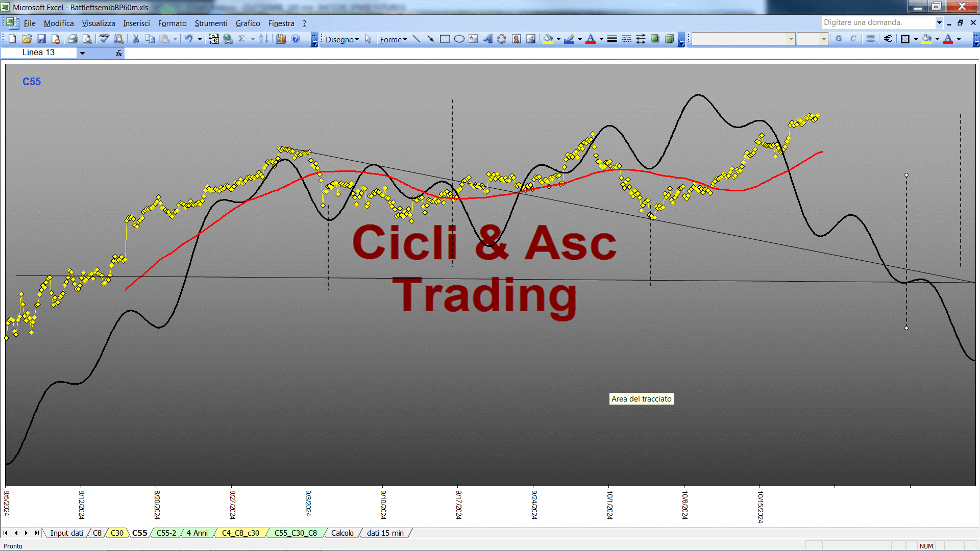Click the Line Style icon
This screenshot has height=551, width=980.
click(x=612, y=39)
